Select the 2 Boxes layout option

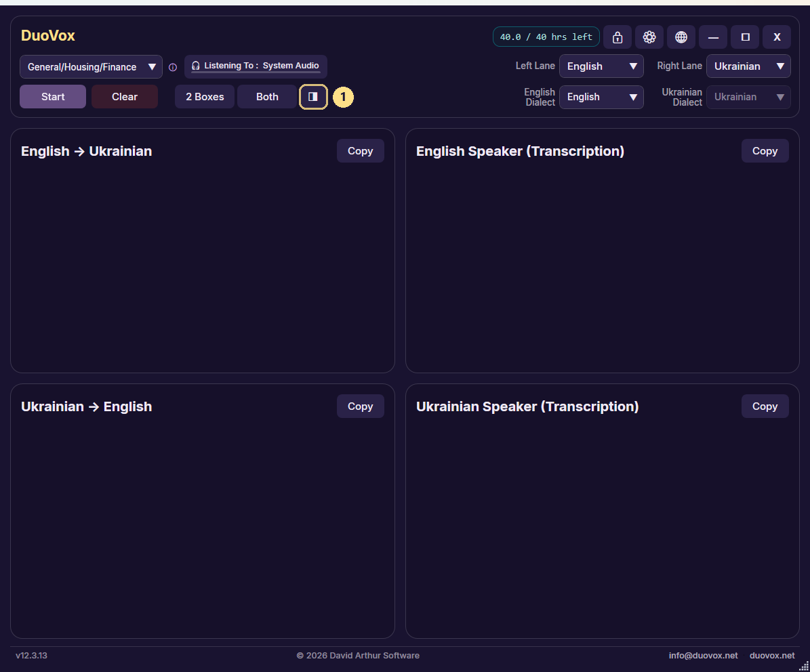click(x=205, y=96)
